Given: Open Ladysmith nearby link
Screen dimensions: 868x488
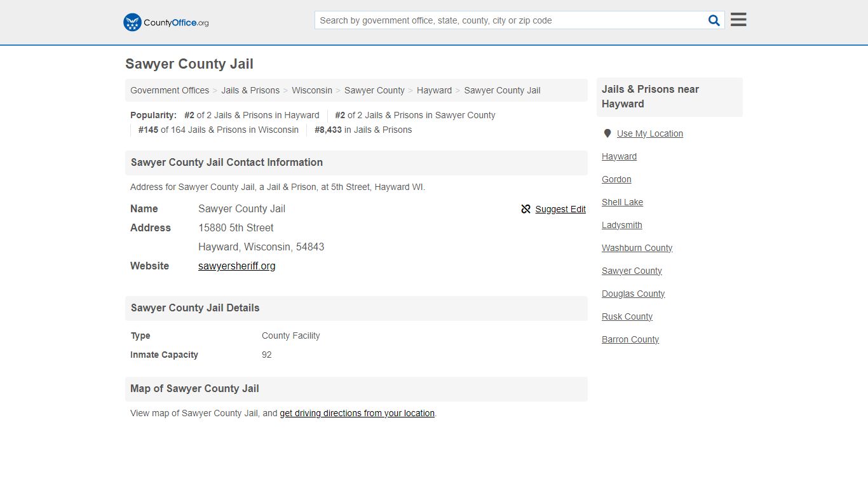Looking at the screenshot, I should click(621, 225).
